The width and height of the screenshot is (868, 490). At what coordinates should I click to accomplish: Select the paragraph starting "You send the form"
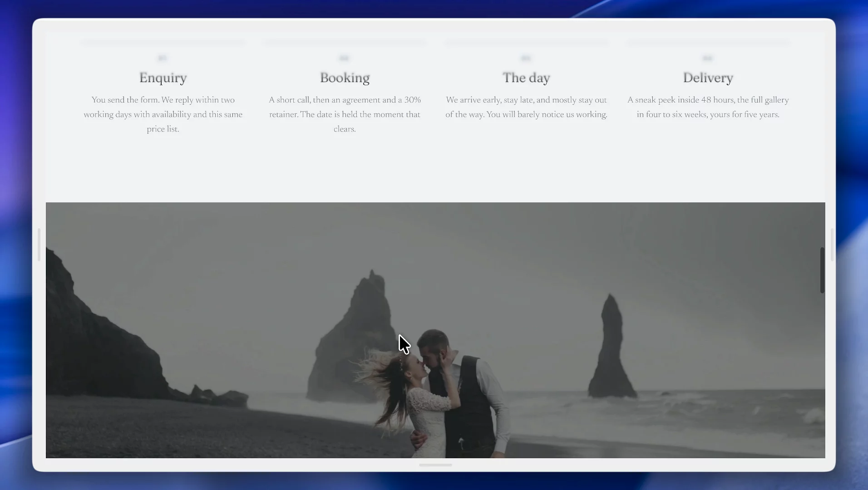pyautogui.click(x=163, y=114)
